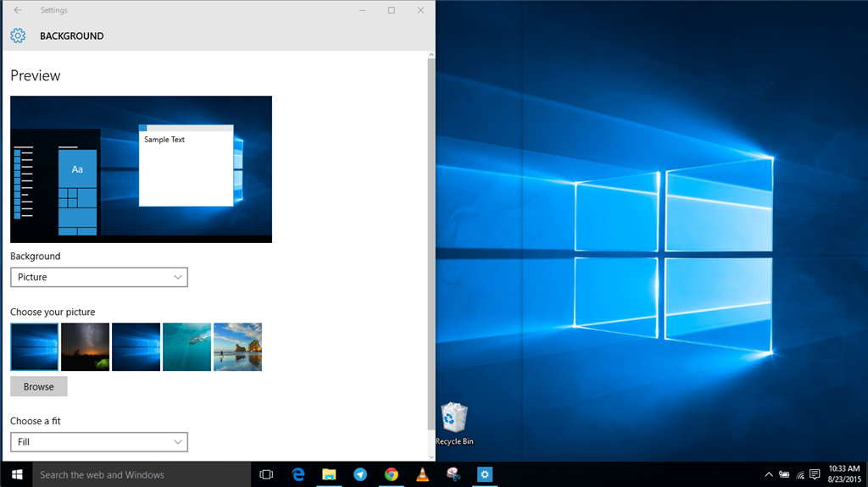The image size is (868, 487).
Task: Click the Browse button
Action: pyautogui.click(x=39, y=386)
